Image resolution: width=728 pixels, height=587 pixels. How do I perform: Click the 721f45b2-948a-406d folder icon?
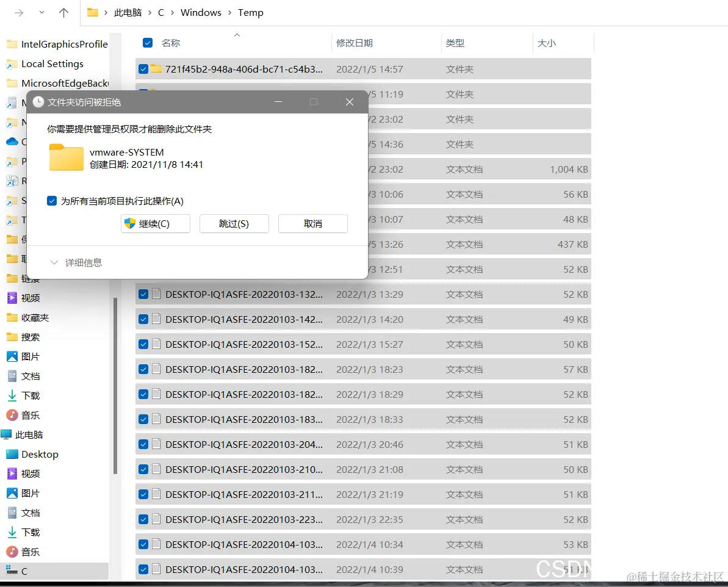pyautogui.click(x=156, y=69)
